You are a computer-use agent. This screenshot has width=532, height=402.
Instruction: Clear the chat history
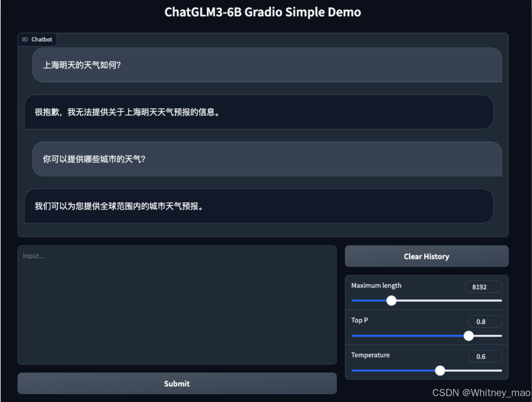[x=427, y=256]
